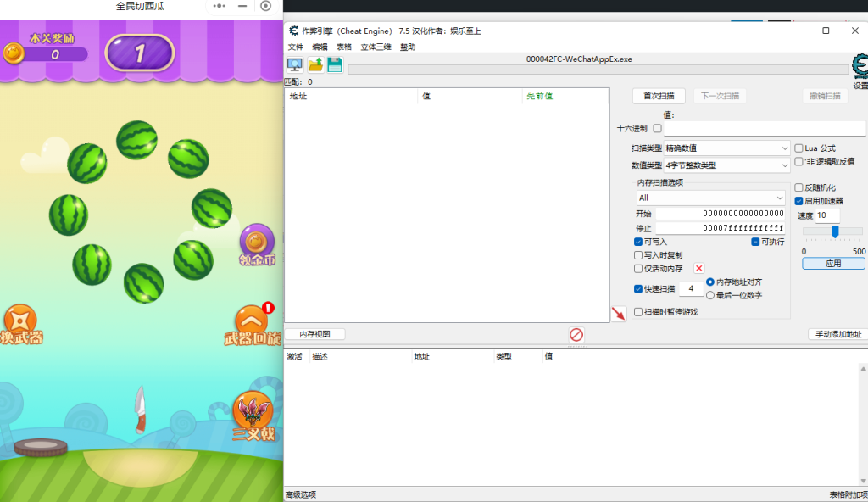Tap the 武器回旋 weapon boomerang icon
This screenshot has width=868, height=502.
(253, 326)
